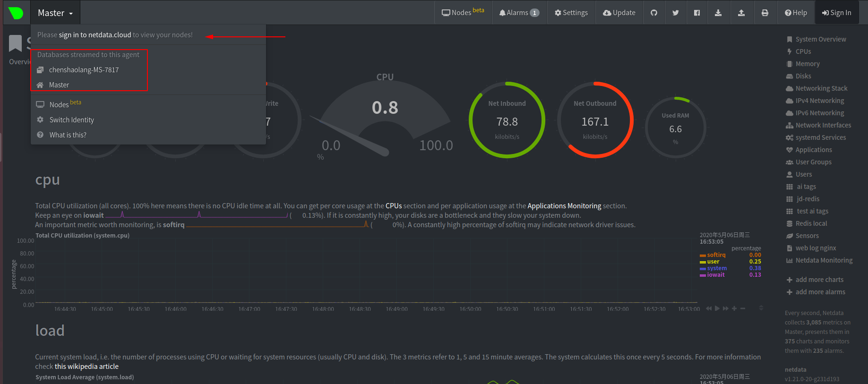Screen dimensions: 868x384
Task: Click the download snapshot icon
Action: click(x=718, y=13)
